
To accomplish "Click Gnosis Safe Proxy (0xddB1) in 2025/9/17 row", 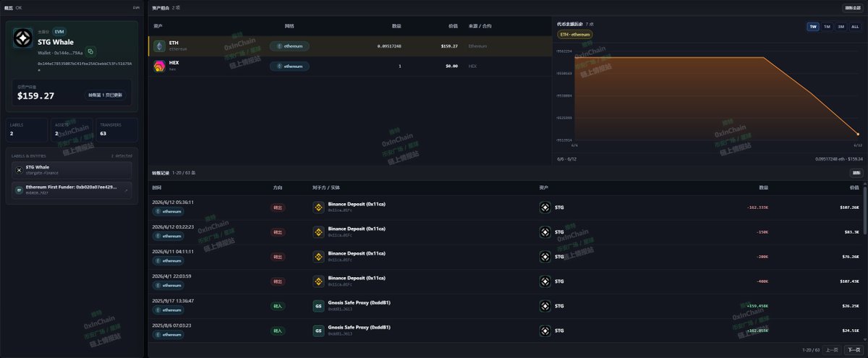I will (359, 302).
